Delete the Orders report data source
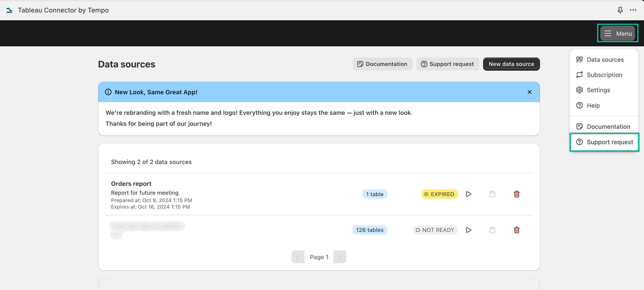Viewport: 644px width, 290px height. 517,194
